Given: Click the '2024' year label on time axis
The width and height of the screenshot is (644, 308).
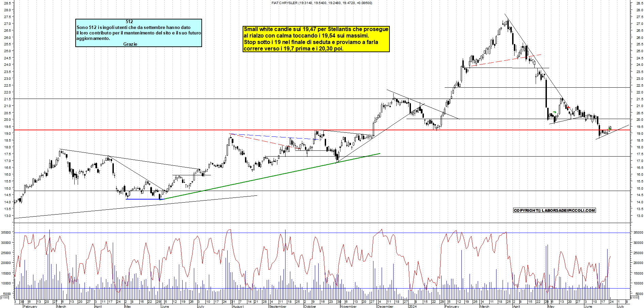Looking at the screenshot, I should pyautogui.click(x=412, y=306).
